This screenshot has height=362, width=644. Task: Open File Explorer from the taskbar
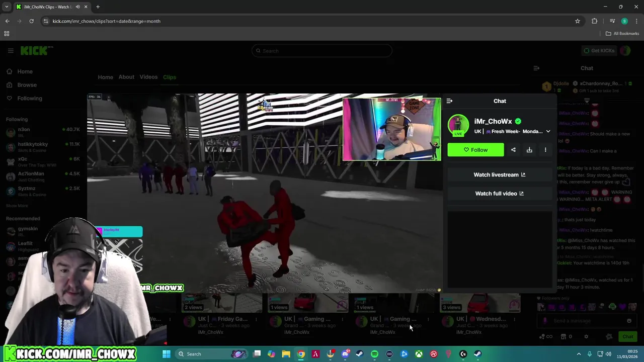coord(286,354)
